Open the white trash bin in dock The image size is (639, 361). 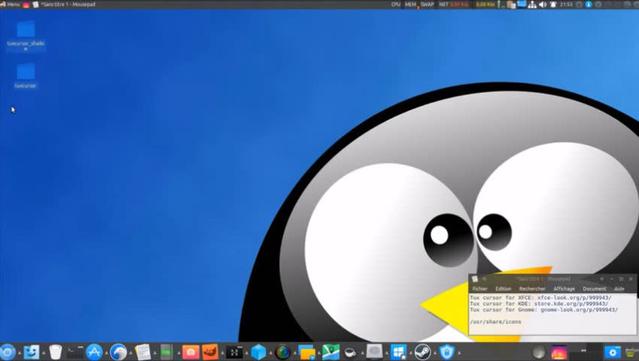[55, 352]
